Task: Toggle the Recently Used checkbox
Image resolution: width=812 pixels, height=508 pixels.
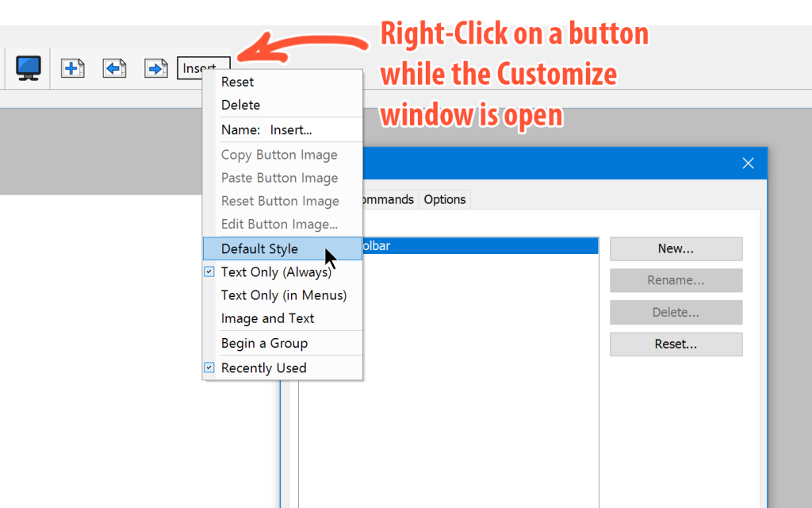Action: [x=263, y=368]
